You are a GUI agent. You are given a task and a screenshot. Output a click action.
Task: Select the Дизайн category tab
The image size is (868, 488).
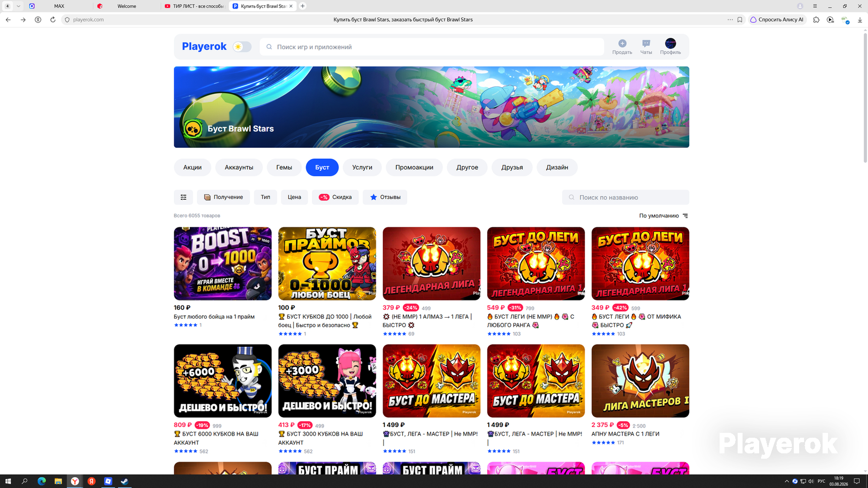click(x=557, y=167)
